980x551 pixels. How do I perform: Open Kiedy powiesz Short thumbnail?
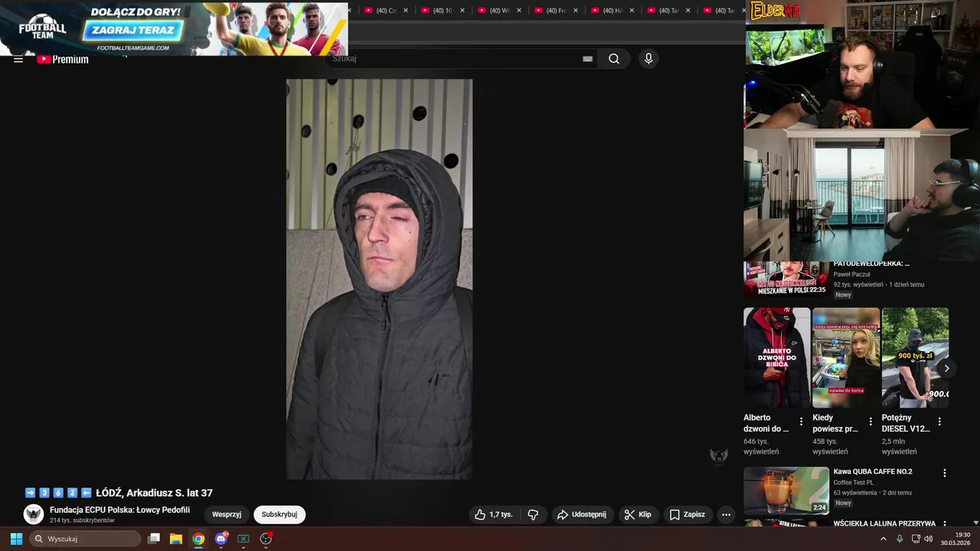tap(846, 357)
